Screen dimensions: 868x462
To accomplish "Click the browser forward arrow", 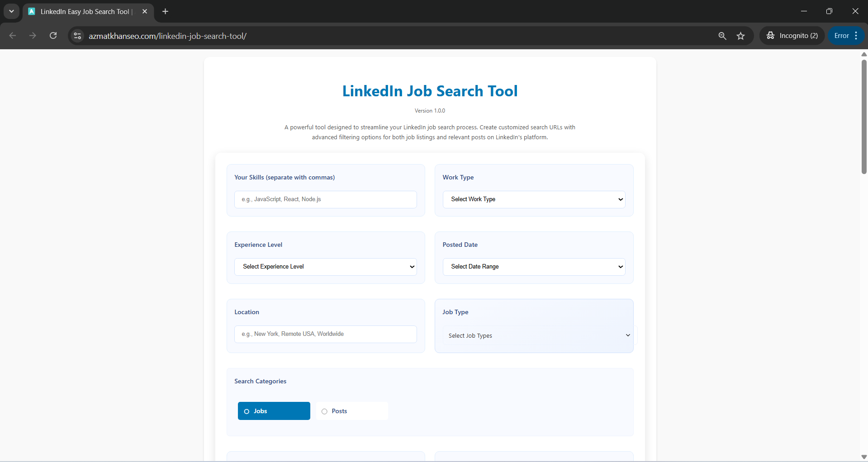I will [x=33, y=36].
